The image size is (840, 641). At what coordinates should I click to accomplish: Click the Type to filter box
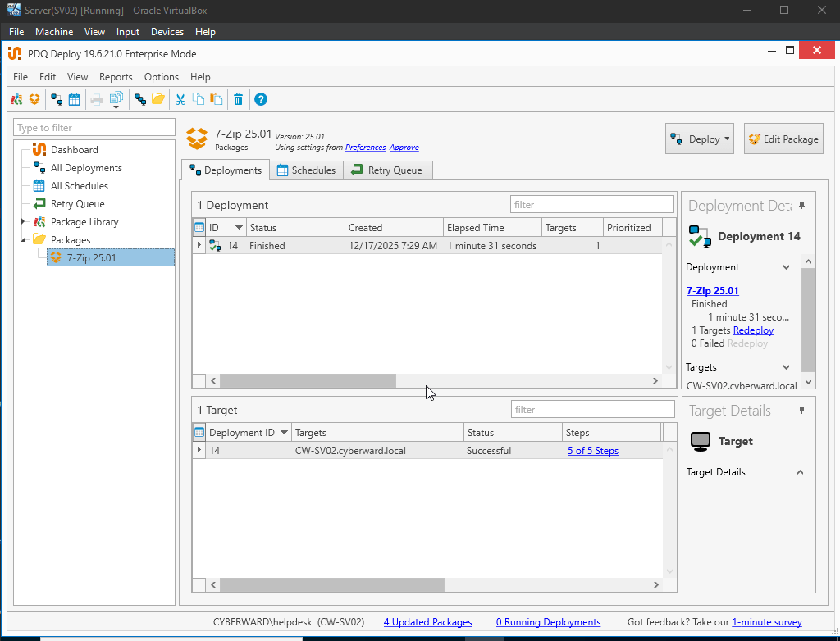point(94,127)
